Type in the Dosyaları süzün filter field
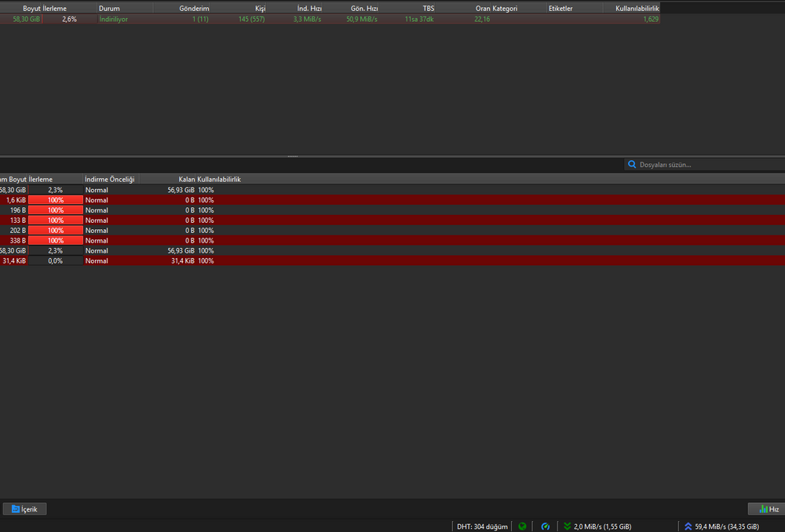Image resolution: width=785 pixels, height=532 pixels. click(x=706, y=165)
